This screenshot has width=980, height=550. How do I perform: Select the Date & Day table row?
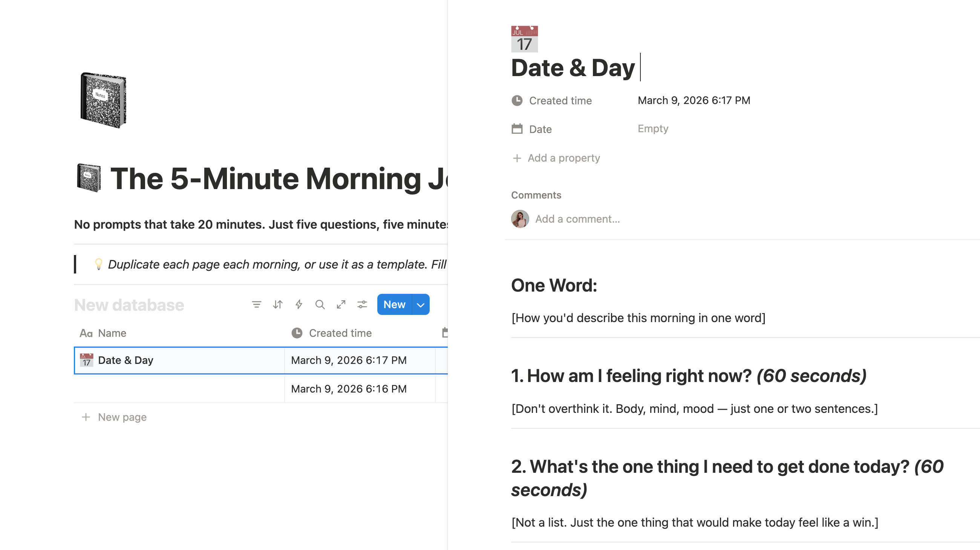126,360
